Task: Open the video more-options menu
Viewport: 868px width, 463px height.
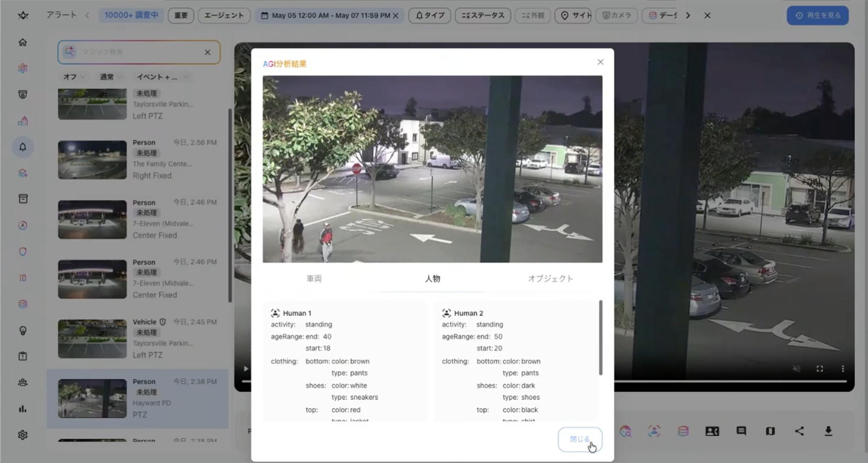Action: point(843,369)
